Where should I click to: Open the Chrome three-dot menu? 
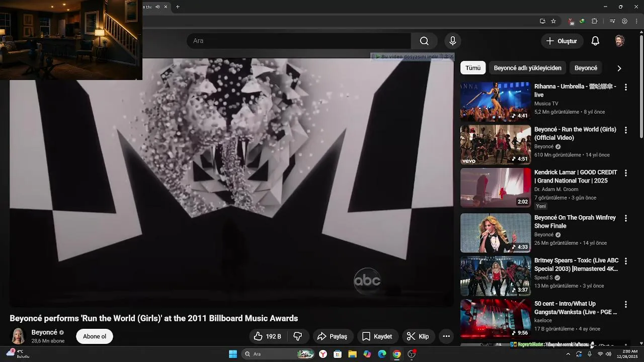coord(637,21)
